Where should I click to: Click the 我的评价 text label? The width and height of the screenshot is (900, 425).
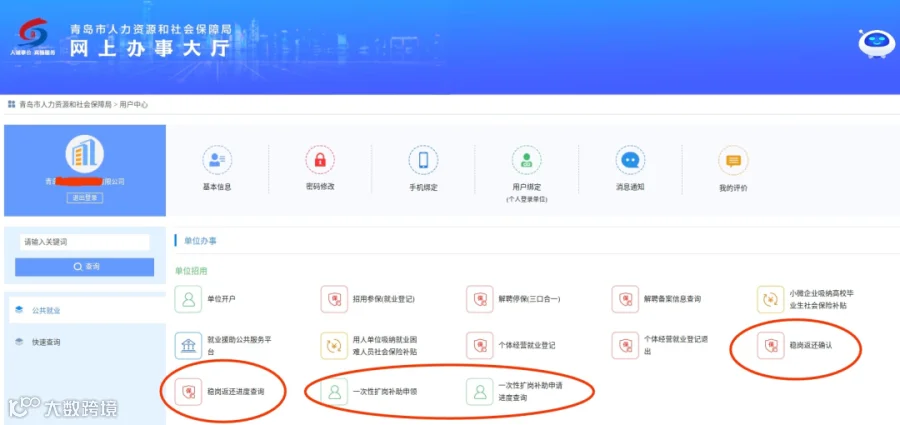[x=734, y=188]
